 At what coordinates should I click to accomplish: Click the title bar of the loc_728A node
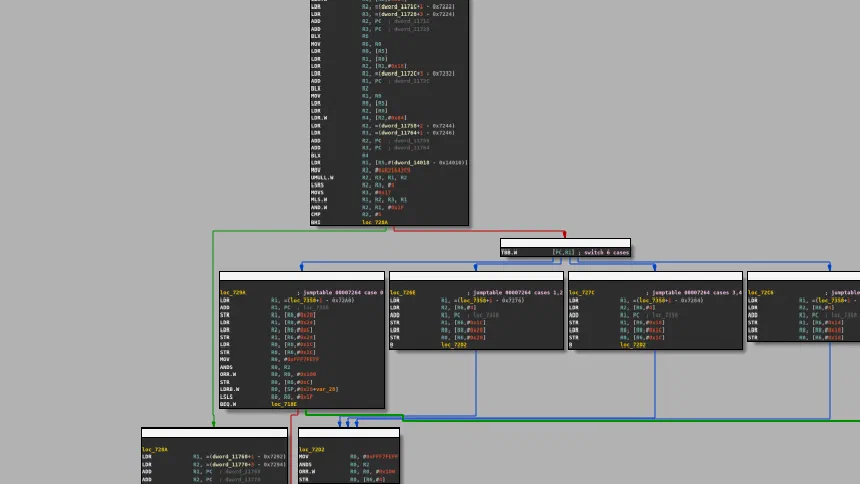[214, 433]
